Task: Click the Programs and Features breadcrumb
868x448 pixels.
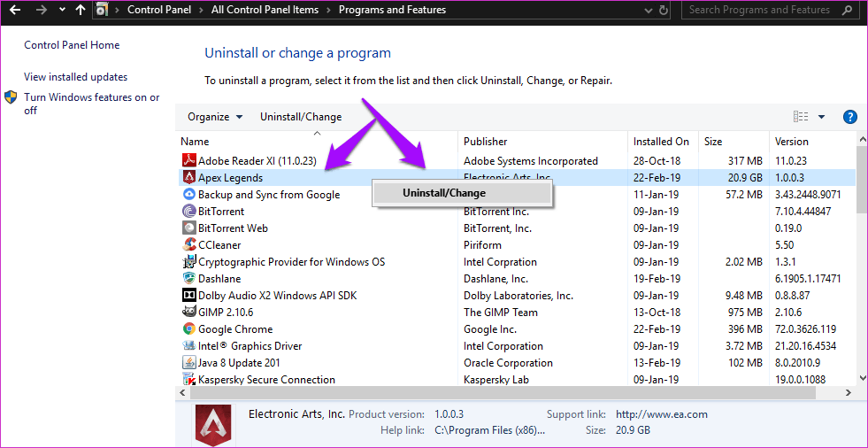Action: coord(392,10)
